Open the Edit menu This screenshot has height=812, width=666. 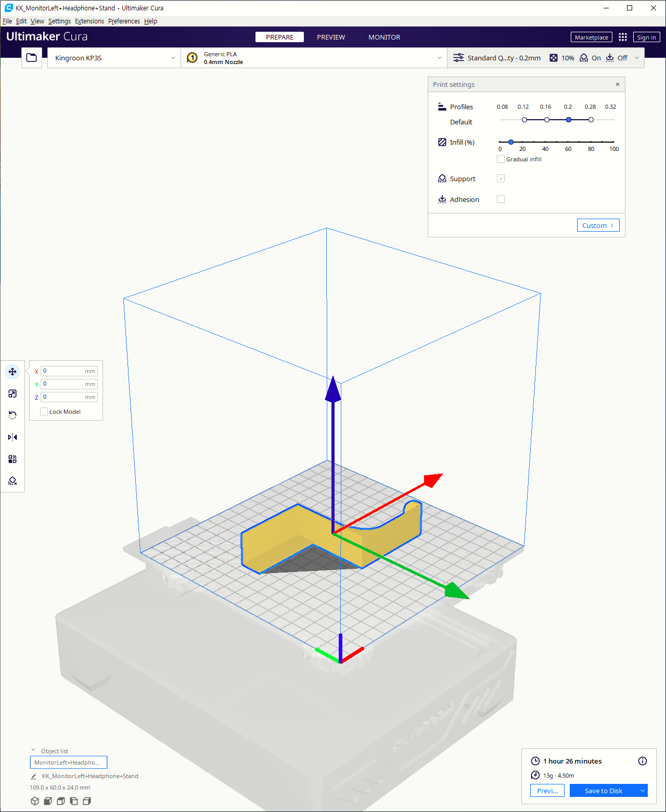click(x=21, y=21)
